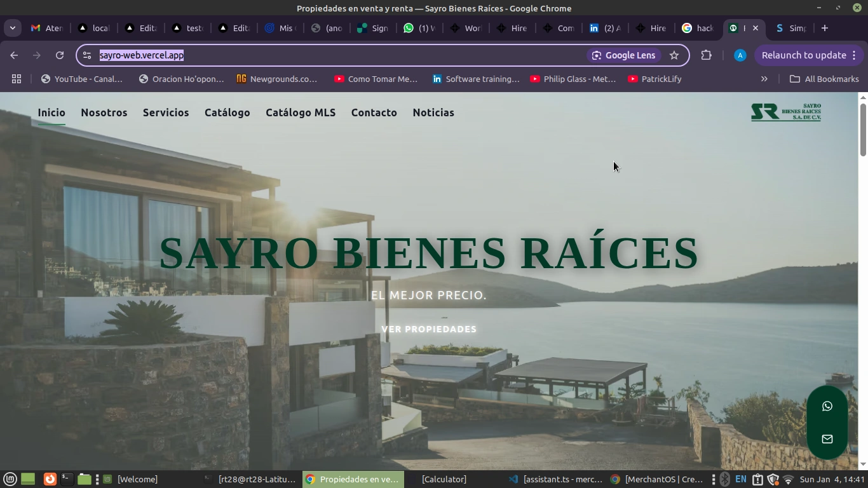868x488 pixels.
Task: Open the Software training bookmark
Action: (x=475, y=79)
